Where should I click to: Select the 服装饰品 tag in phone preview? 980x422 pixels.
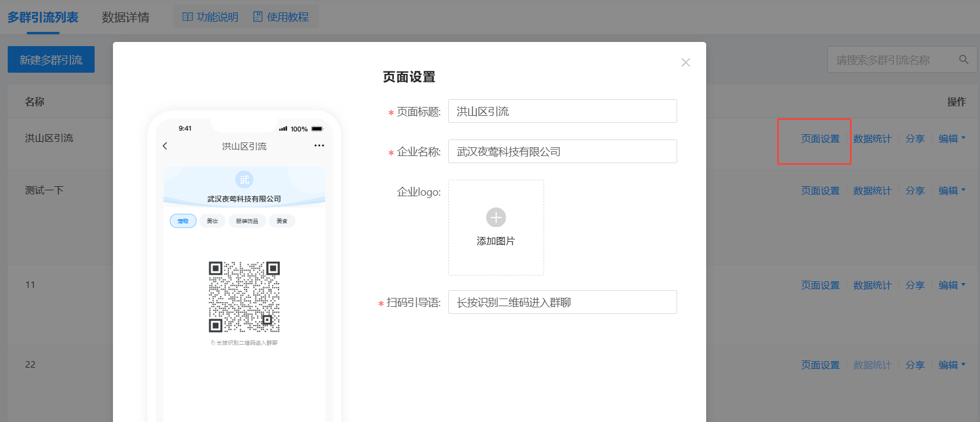(247, 221)
